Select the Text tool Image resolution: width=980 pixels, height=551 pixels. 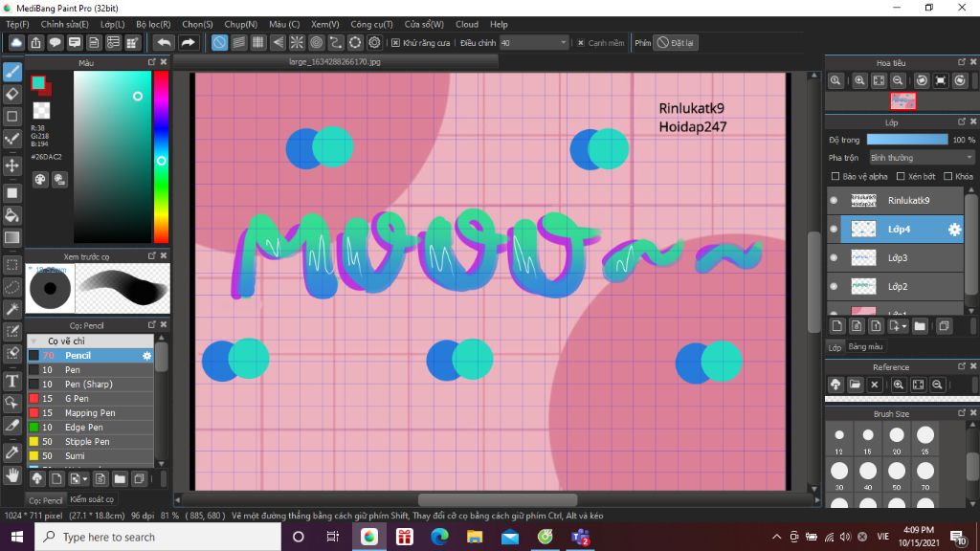tap(11, 381)
